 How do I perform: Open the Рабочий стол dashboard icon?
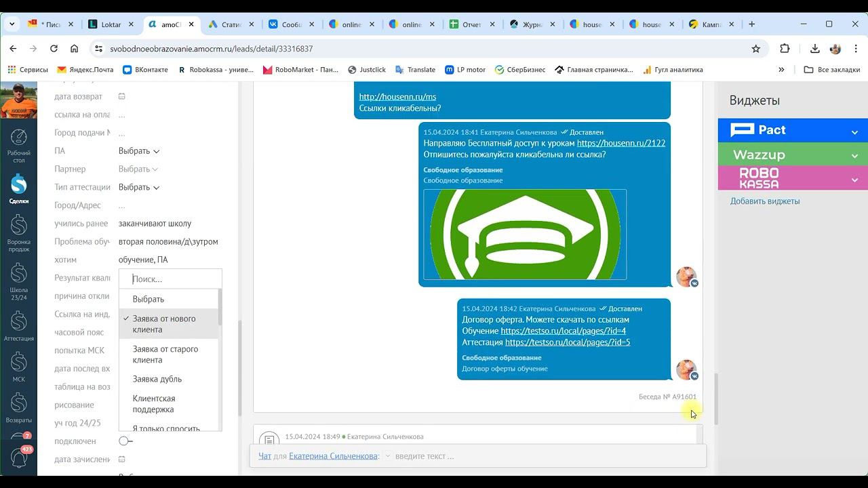pyautogui.click(x=18, y=146)
